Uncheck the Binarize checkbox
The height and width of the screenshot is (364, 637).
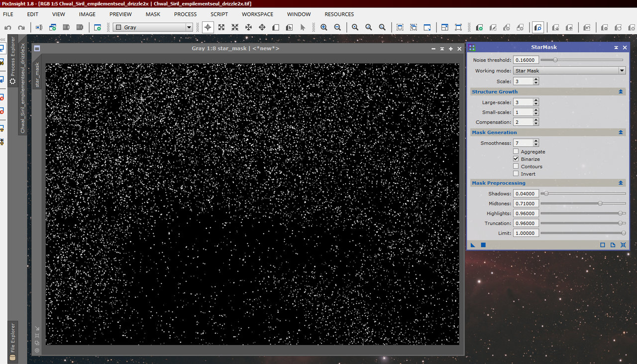coord(516,159)
